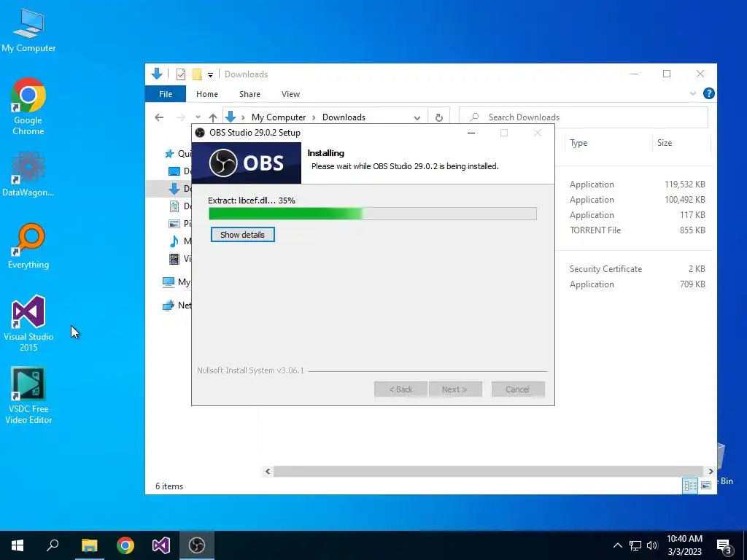
Task: Go back in explorer navigation
Action: click(x=159, y=117)
